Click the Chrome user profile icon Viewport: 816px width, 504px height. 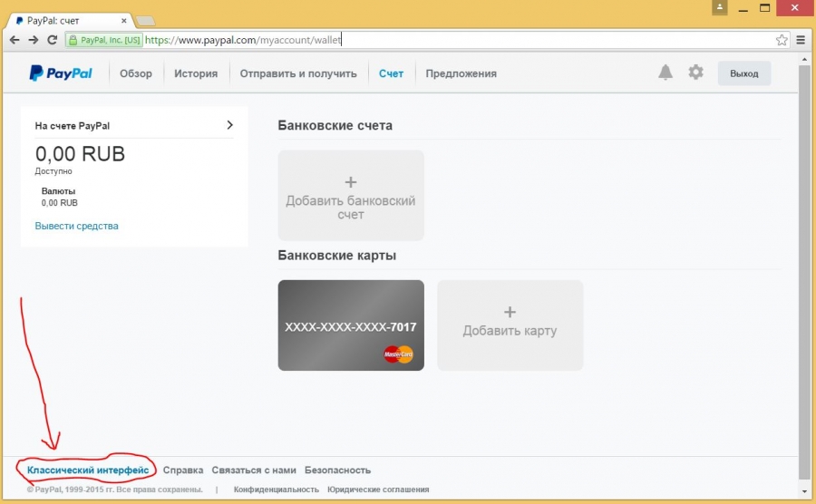[x=720, y=7]
